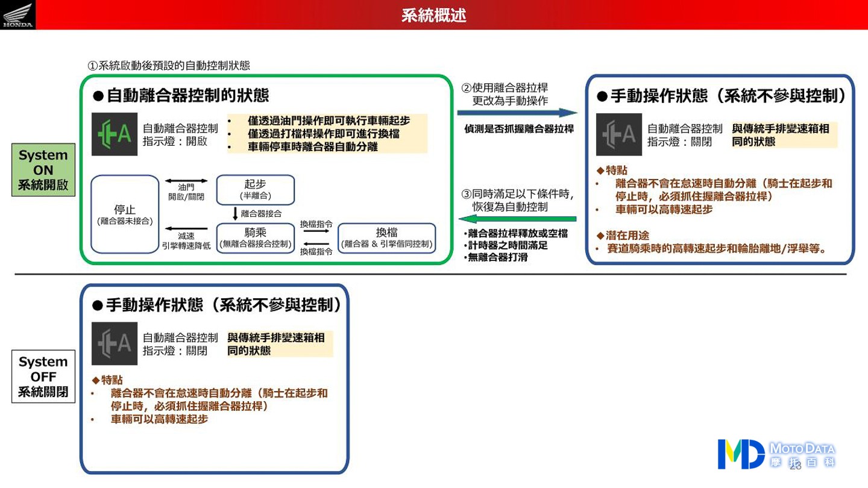The width and height of the screenshot is (868, 488).
Task: Click the double-headed arrow above 油門 開啟/關閉
Action: (x=186, y=181)
